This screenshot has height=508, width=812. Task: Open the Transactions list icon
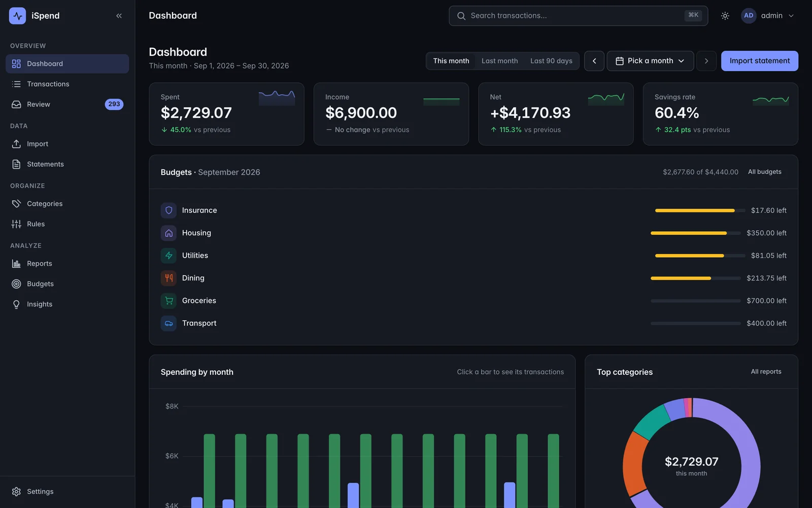[x=16, y=84]
